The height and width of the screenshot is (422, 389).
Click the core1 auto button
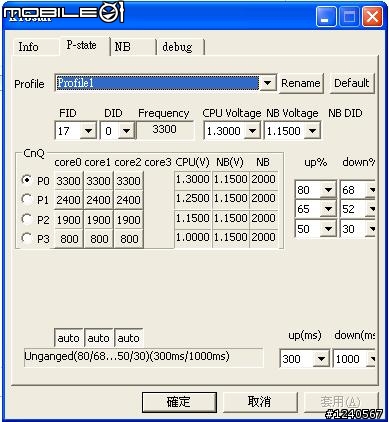pyautogui.click(x=98, y=338)
